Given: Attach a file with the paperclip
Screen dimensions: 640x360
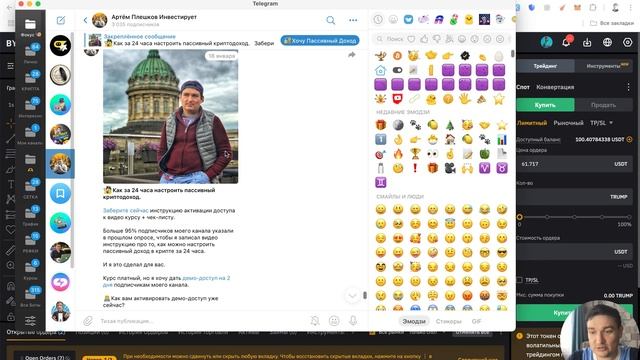Looking at the screenshot, I should coord(88,321).
